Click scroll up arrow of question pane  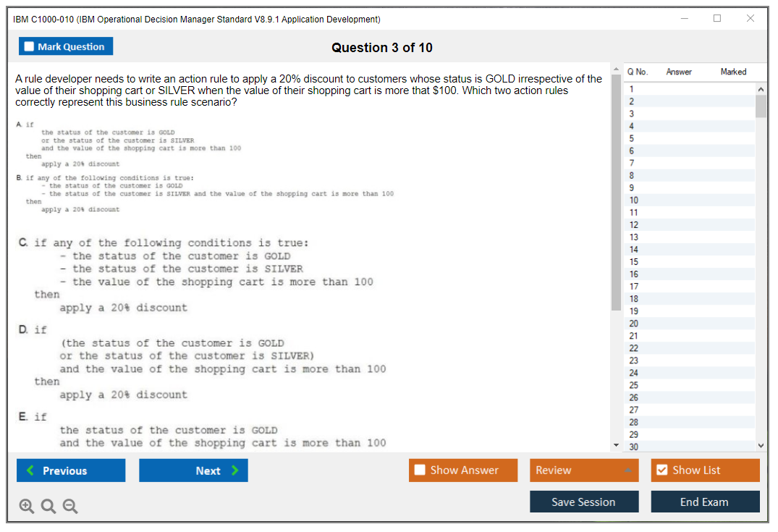tap(616, 69)
